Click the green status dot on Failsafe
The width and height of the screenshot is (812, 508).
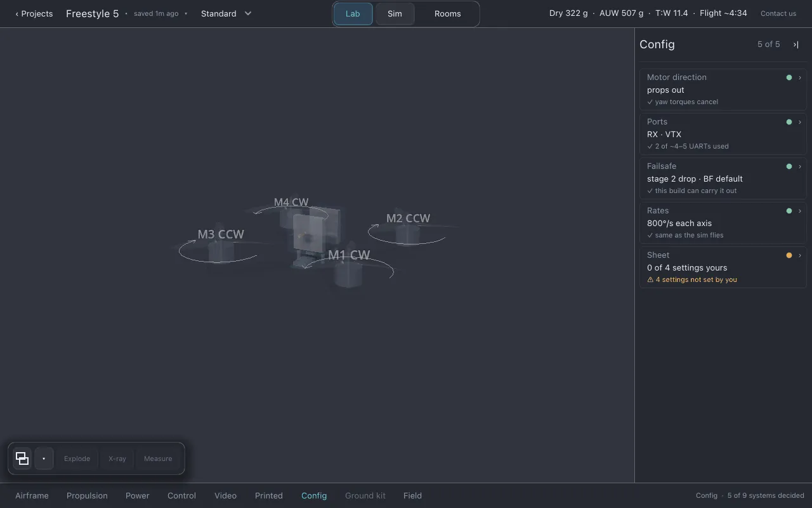[x=789, y=166]
